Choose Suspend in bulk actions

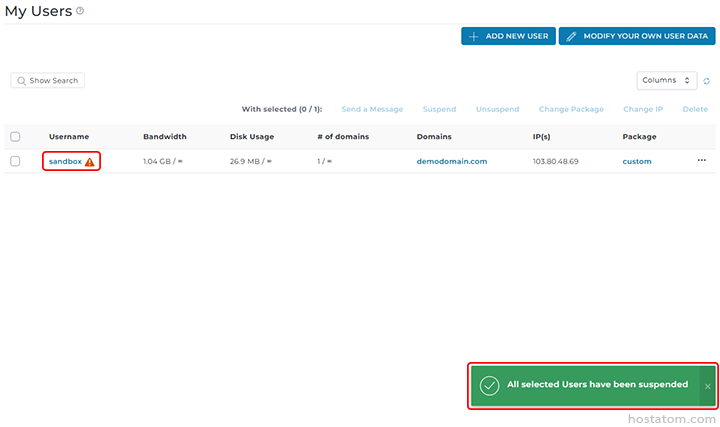pyautogui.click(x=439, y=109)
